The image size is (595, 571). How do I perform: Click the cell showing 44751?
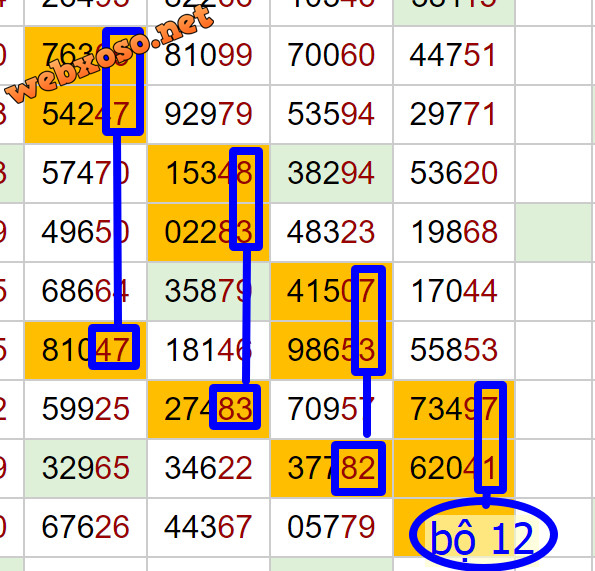click(x=454, y=55)
